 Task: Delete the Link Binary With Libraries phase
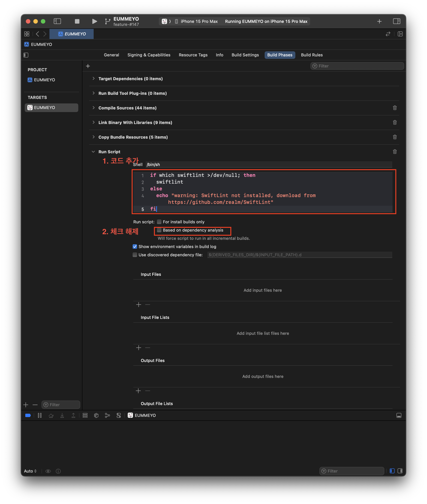[x=395, y=122]
